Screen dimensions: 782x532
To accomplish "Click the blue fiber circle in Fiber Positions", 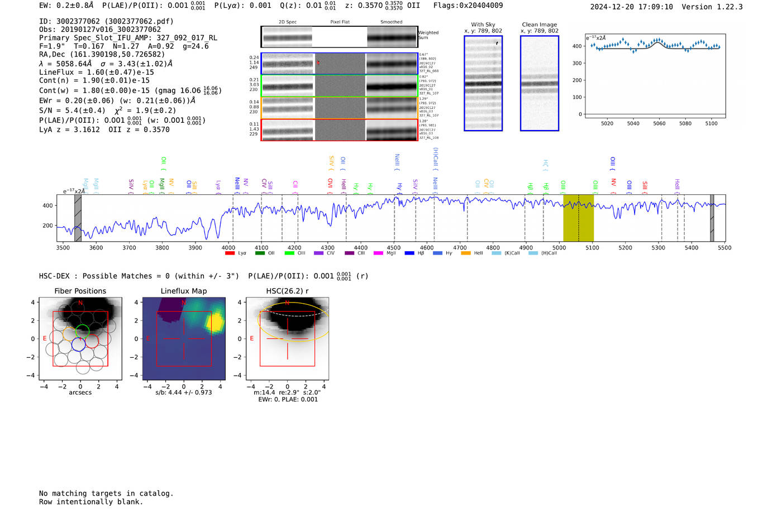I will click(x=78, y=344).
